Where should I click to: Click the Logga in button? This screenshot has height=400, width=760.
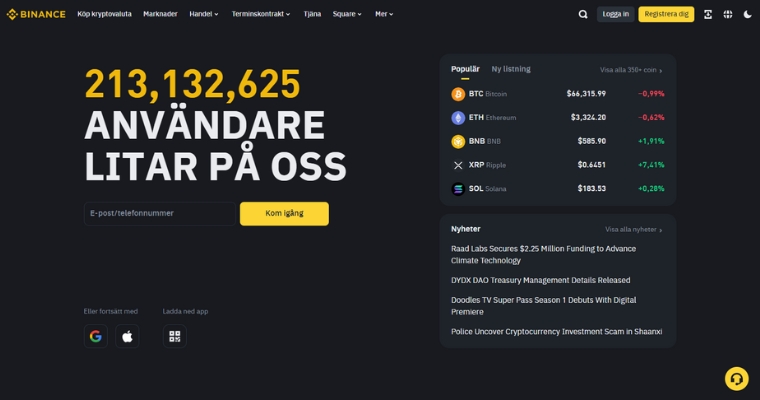click(616, 14)
